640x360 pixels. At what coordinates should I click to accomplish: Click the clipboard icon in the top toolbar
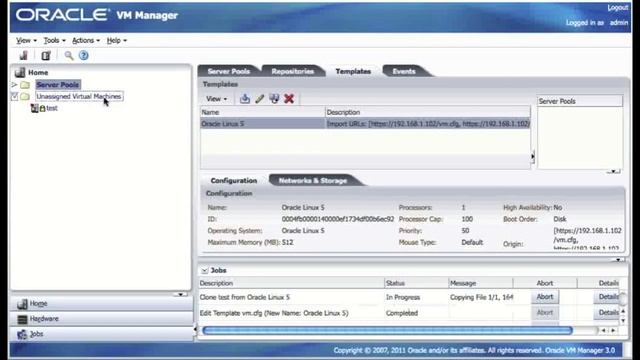(x=46, y=56)
